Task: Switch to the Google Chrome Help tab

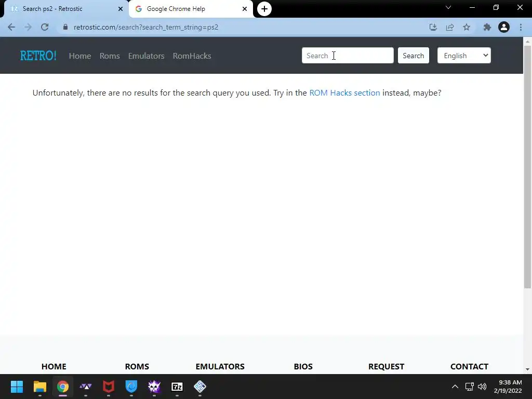Action: click(191, 9)
